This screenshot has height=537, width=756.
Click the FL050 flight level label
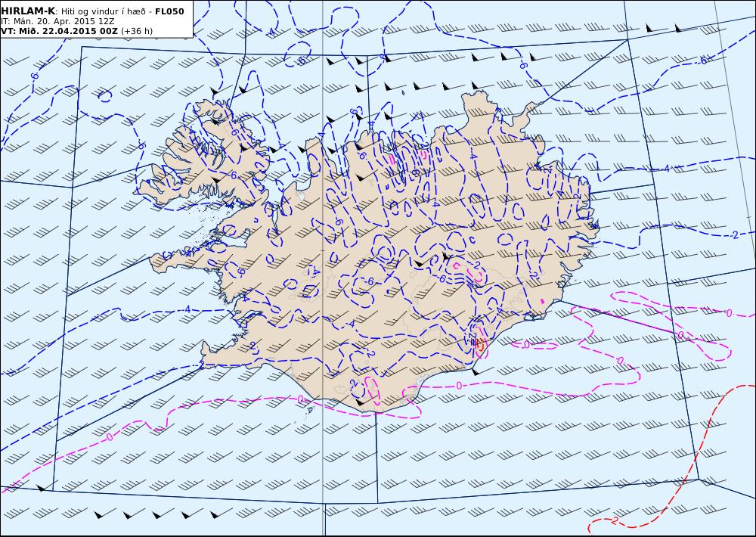pyautogui.click(x=169, y=11)
